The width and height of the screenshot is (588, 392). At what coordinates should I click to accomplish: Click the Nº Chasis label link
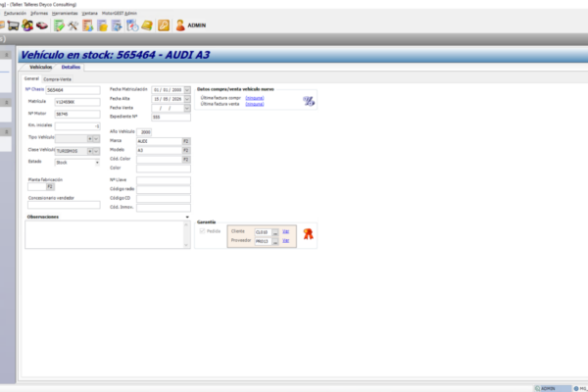[34, 89]
